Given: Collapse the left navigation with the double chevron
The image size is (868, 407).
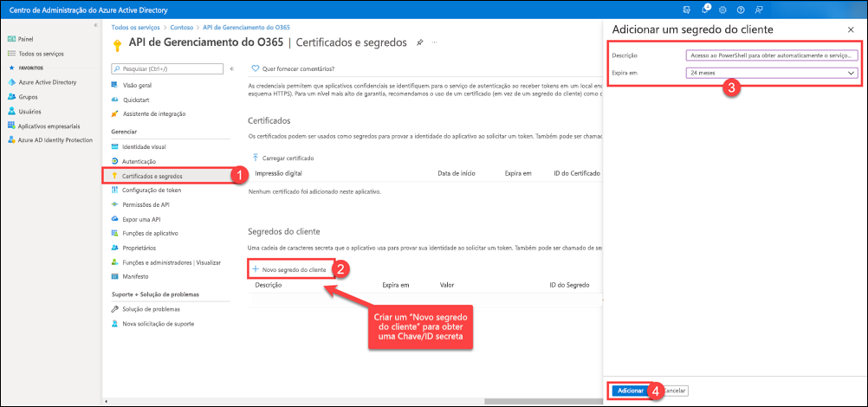Looking at the screenshot, I should coord(95,25).
